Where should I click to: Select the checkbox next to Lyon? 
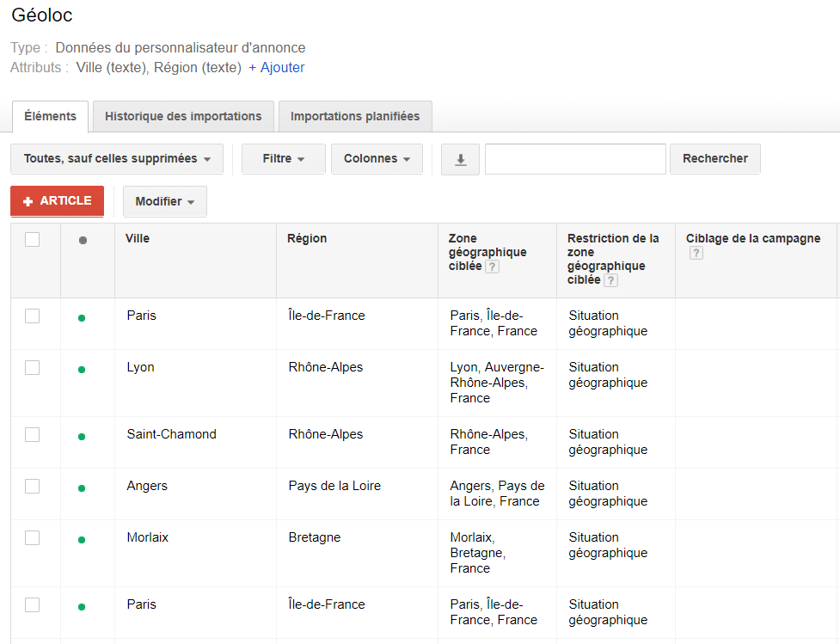pos(32,368)
